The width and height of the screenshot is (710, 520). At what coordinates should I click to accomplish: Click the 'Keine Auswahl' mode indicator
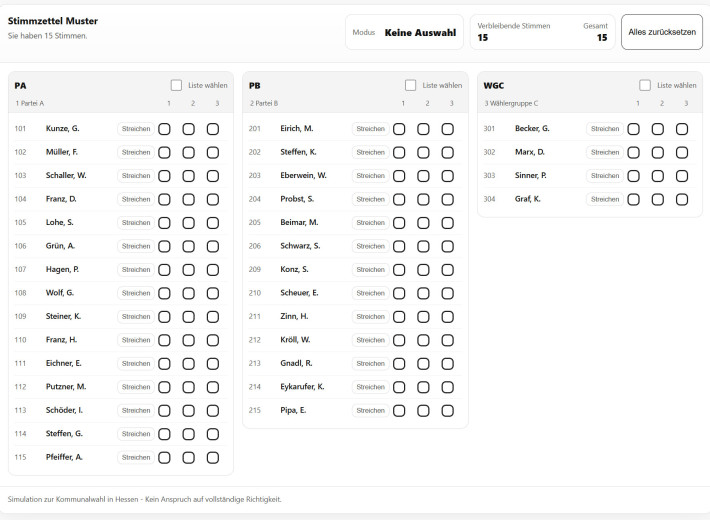[x=420, y=32]
